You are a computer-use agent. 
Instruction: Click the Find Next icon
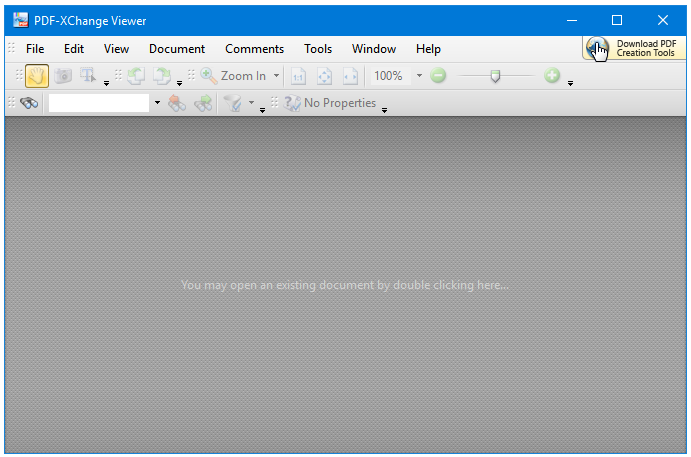(x=203, y=103)
